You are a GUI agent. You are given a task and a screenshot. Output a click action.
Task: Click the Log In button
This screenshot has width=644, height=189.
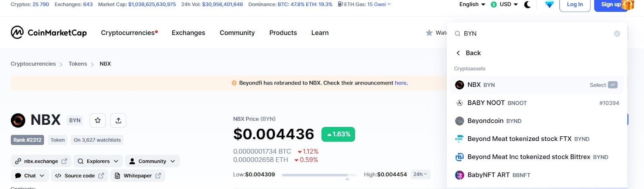pos(575,5)
